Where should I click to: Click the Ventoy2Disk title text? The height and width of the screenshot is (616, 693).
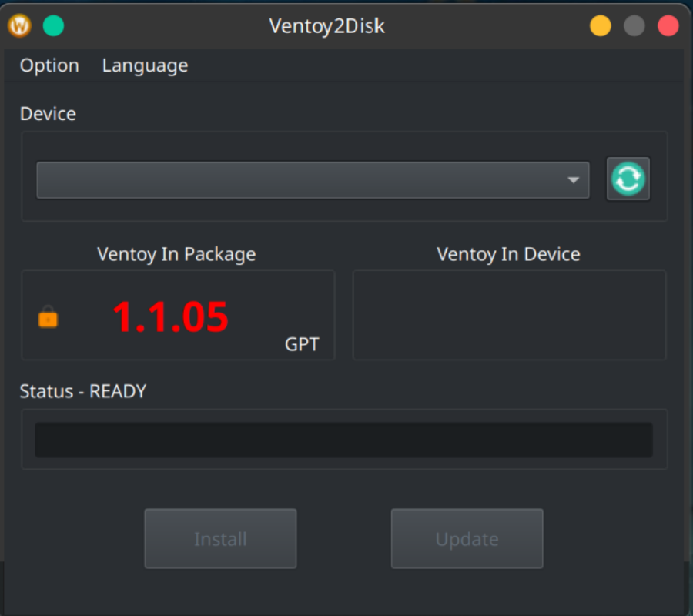pyautogui.click(x=326, y=25)
